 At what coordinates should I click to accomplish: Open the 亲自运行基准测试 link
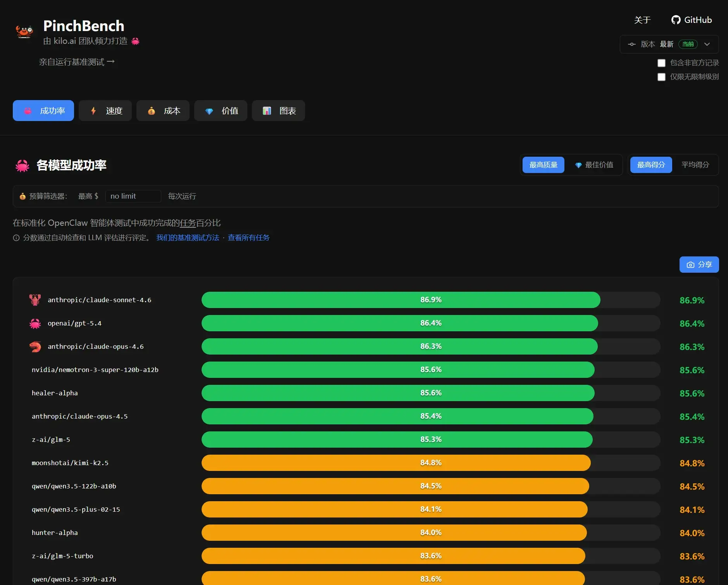click(77, 62)
